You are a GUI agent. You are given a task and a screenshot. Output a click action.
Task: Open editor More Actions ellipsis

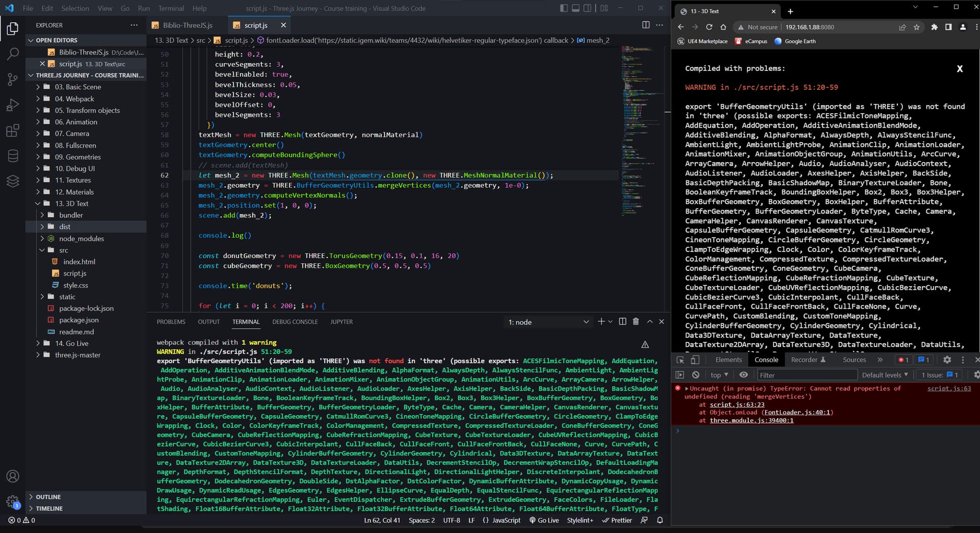tap(659, 25)
